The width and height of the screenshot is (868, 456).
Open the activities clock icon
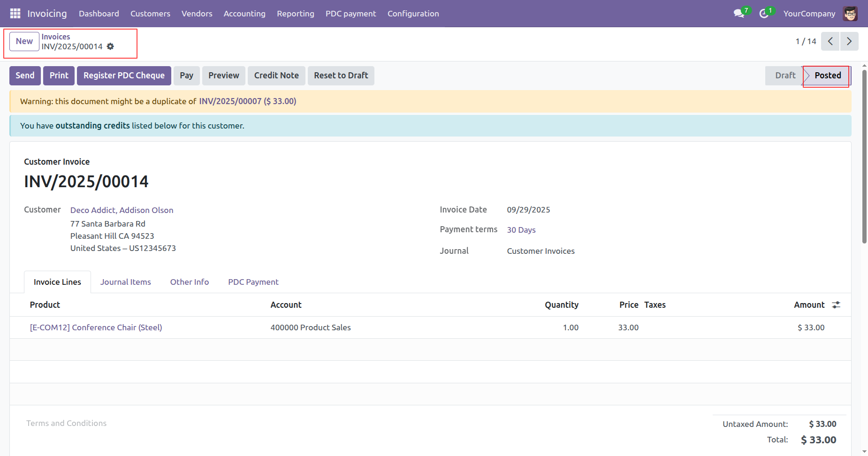pos(764,14)
